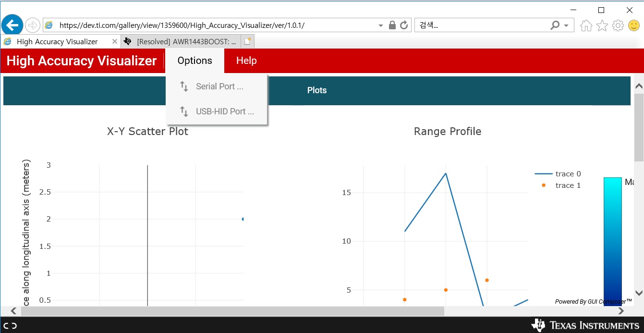Click the X-Y Scatter Plot title
This screenshot has height=333, width=644.
pos(147,131)
